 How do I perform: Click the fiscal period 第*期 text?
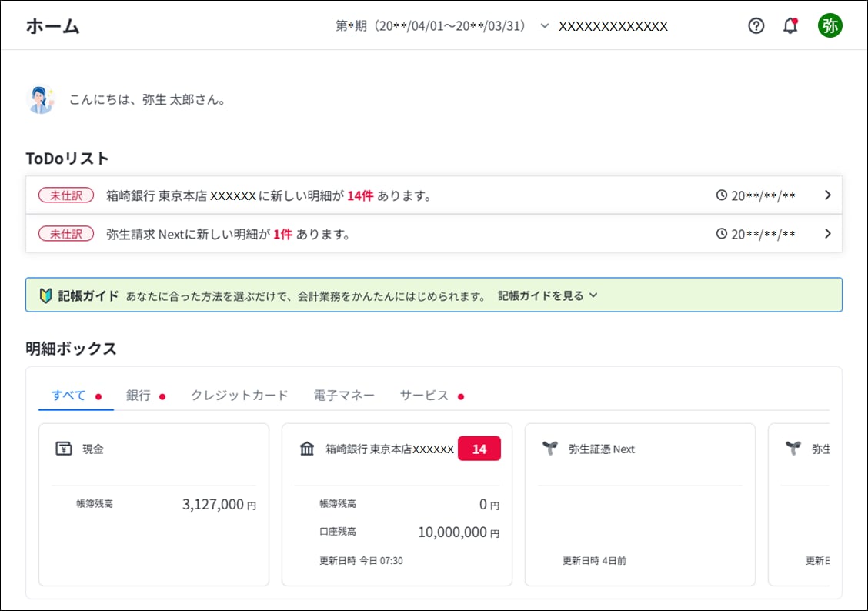tap(430, 26)
